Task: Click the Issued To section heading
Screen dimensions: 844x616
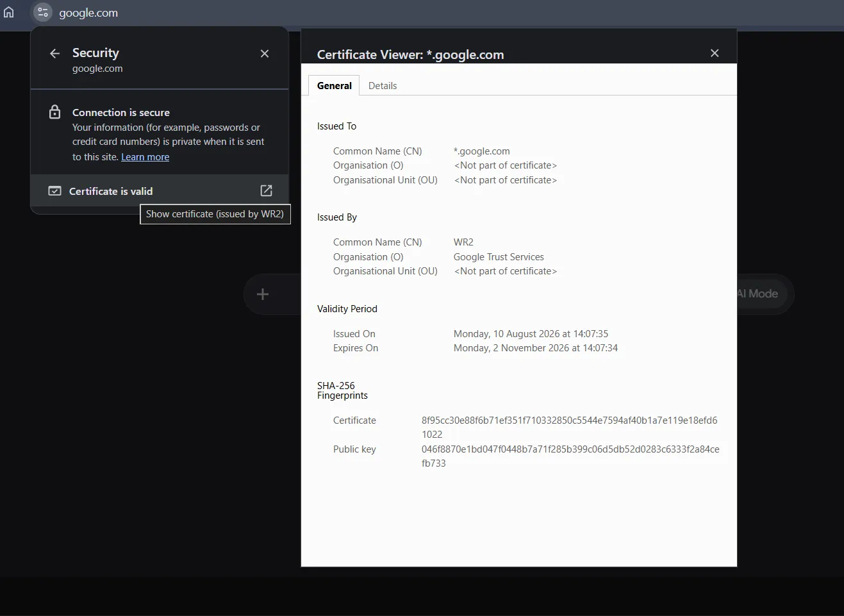Action: (x=336, y=126)
